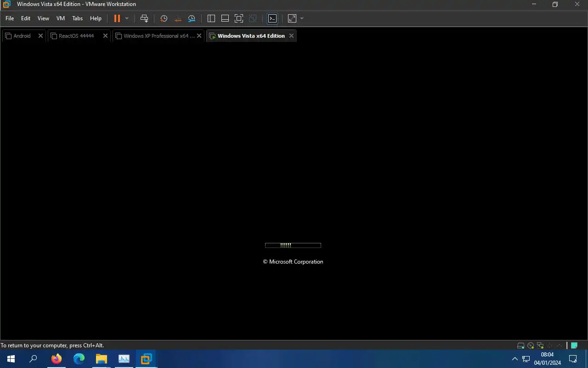588x368 pixels.
Task: Open the monitor app taskbar icon
Action: (x=124, y=359)
